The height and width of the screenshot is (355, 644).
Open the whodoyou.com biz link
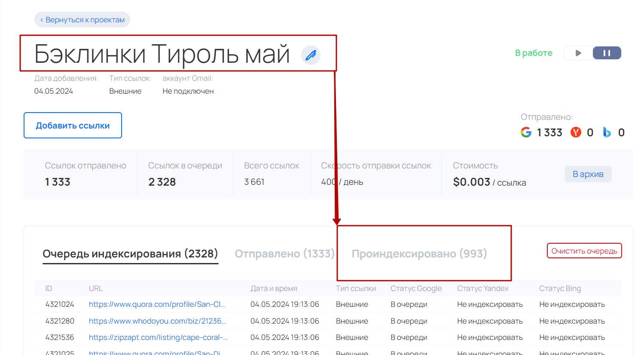point(157,321)
